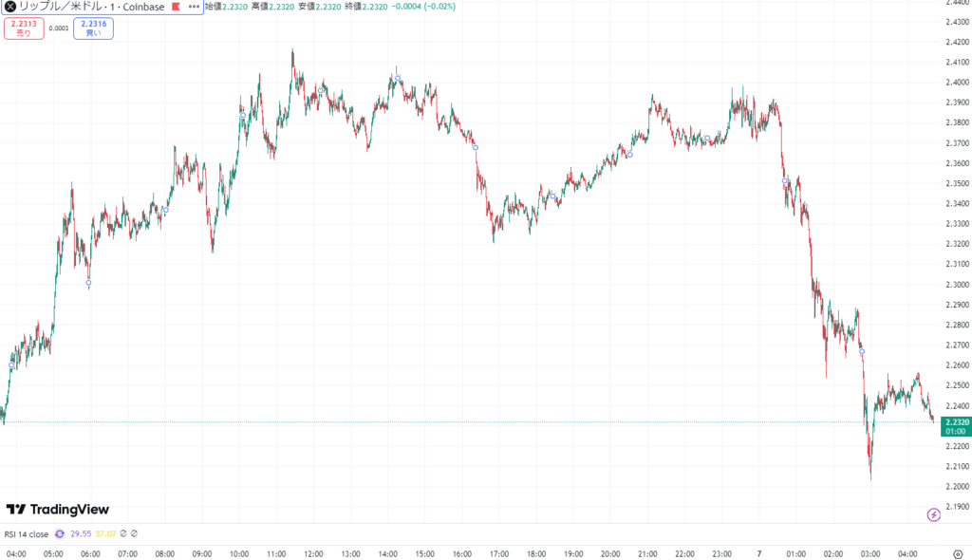
Task: Click the buy button 2.2316 買い
Action: coord(93,28)
